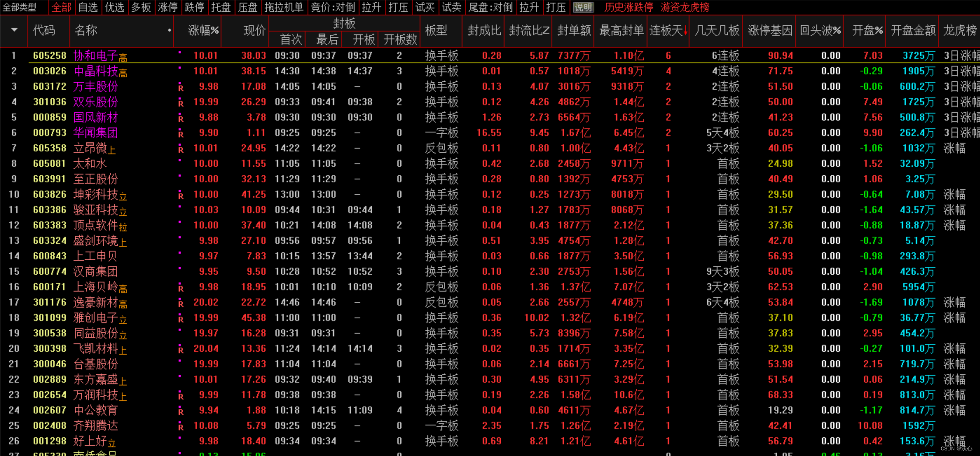980x456 pixels.
Task: Click the R marker on 雅创电子 row
Action: click(181, 319)
